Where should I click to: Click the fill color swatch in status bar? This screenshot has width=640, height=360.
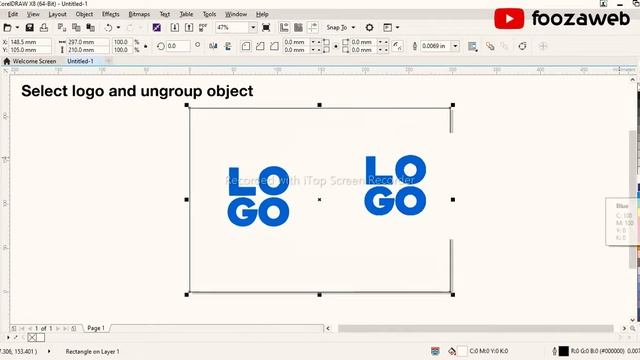click(462, 351)
